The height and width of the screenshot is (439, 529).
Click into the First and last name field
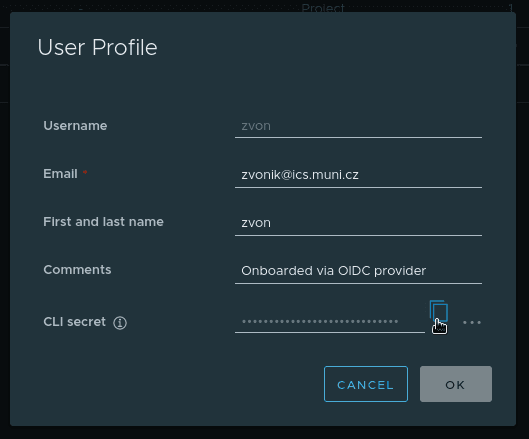coord(358,223)
